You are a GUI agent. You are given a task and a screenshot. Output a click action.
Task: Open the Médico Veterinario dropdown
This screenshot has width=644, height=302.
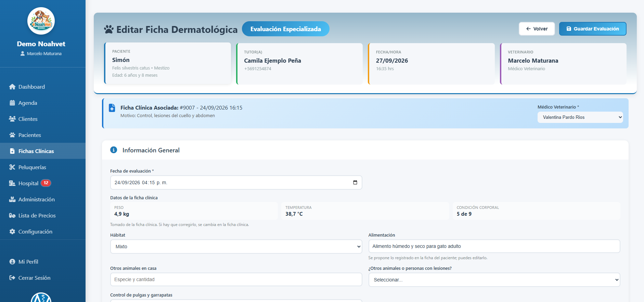pyautogui.click(x=580, y=117)
